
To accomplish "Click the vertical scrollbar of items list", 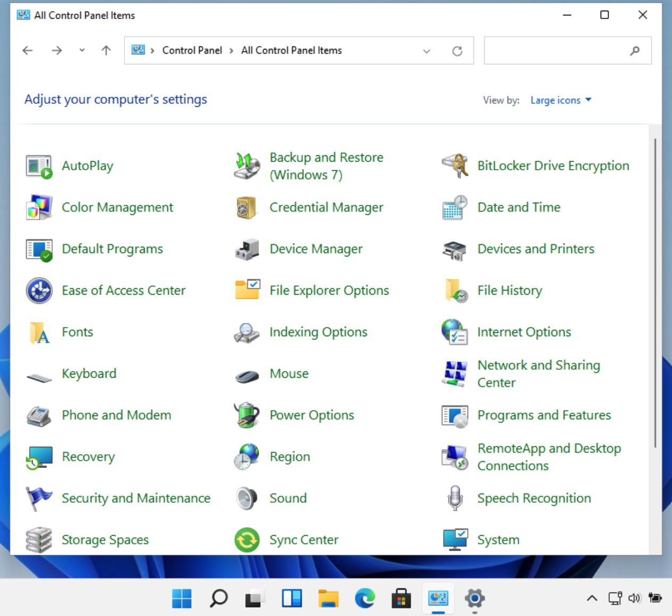I will point(655,293).
